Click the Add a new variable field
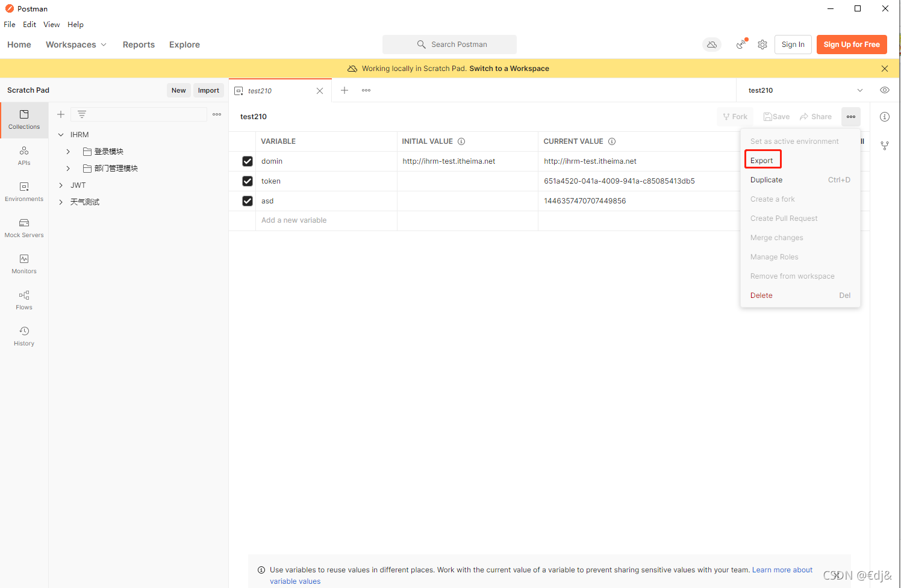 (326, 220)
